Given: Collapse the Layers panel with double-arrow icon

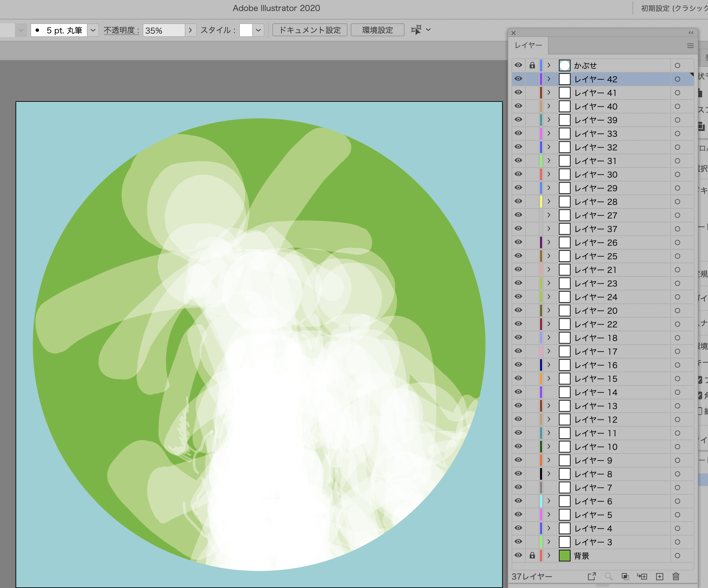Looking at the screenshot, I should [x=691, y=33].
